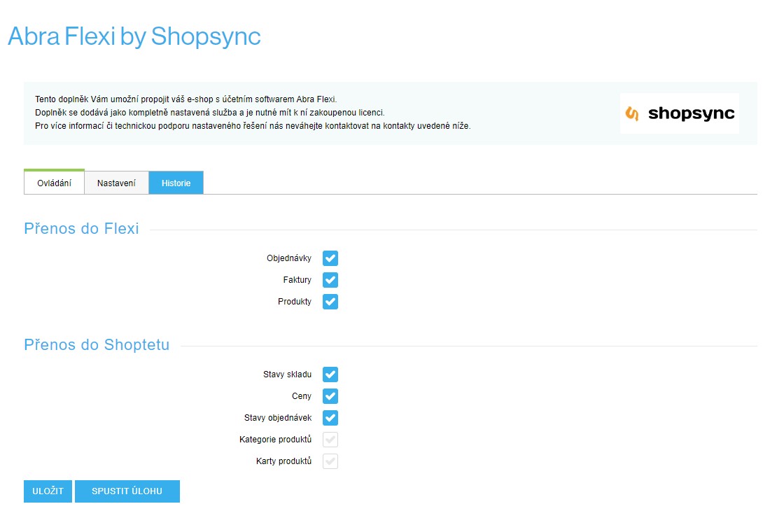Click the Objednávky label
This screenshot has height=532, width=784.
point(289,258)
